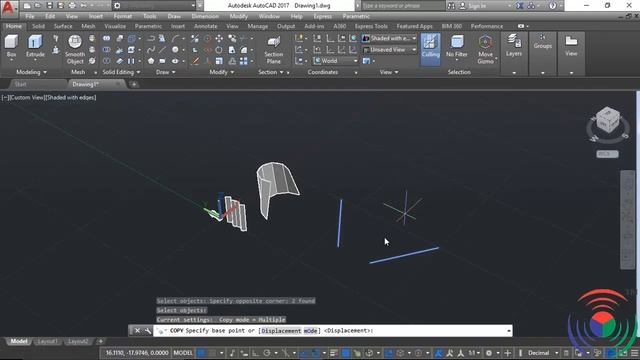The image size is (640, 360).
Task: Open the Decimal units dropdown in status bar
Action: click(x=543, y=353)
